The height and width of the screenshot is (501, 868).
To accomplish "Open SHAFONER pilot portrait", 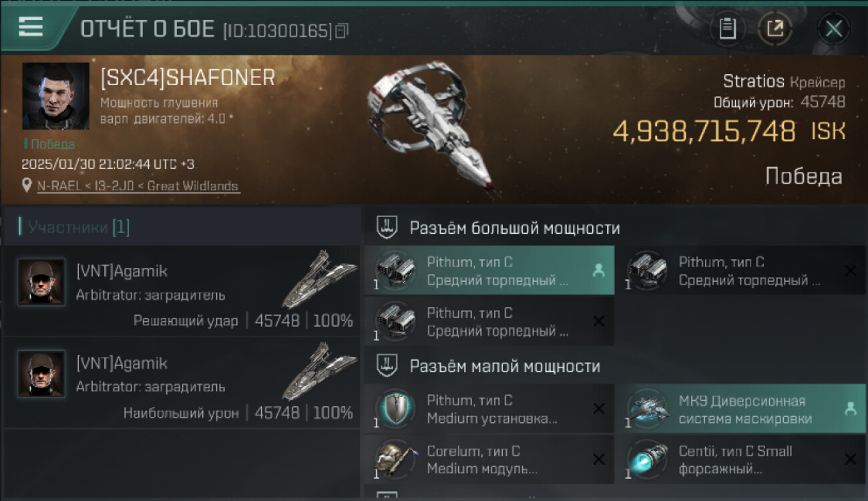I will 55,96.
